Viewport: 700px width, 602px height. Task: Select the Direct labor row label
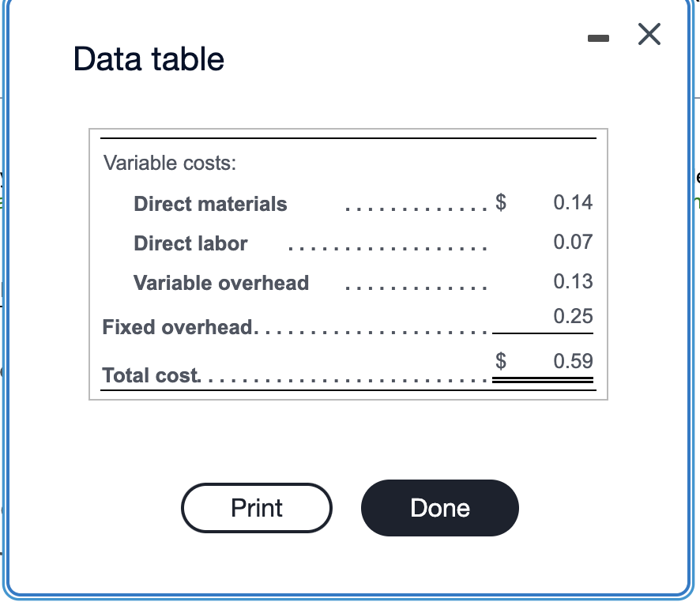pyautogui.click(x=190, y=243)
